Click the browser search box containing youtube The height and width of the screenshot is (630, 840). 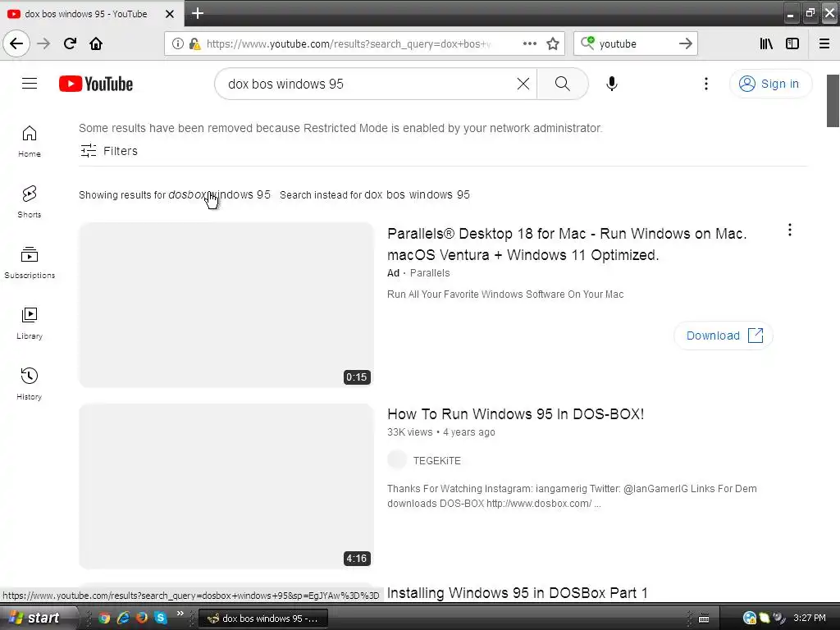pyautogui.click(x=636, y=43)
